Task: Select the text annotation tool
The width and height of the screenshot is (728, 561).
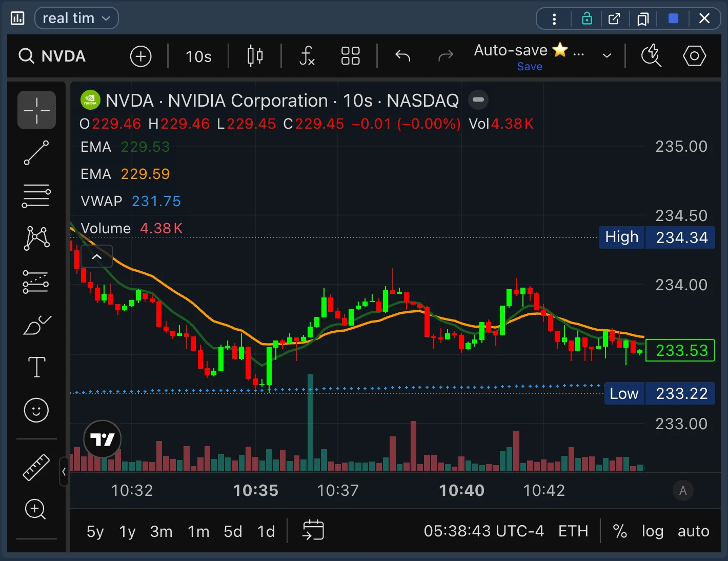Action: (x=36, y=367)
